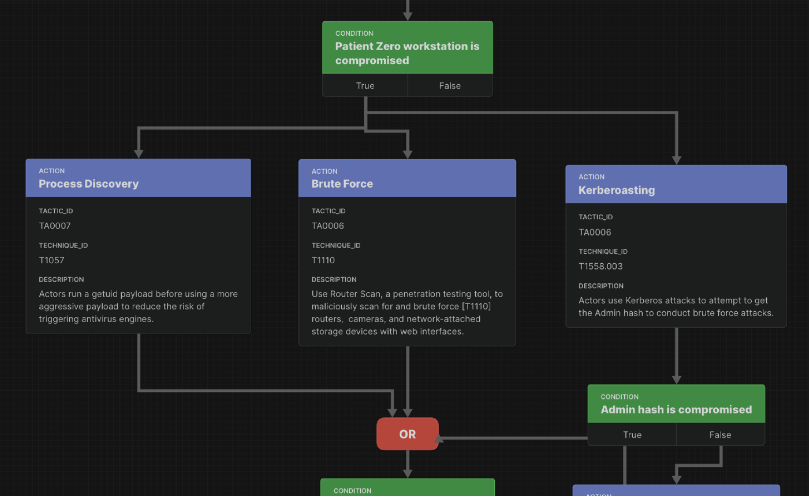
Task: Choose False output of Admin hash condition
Action: coord(720,435)
